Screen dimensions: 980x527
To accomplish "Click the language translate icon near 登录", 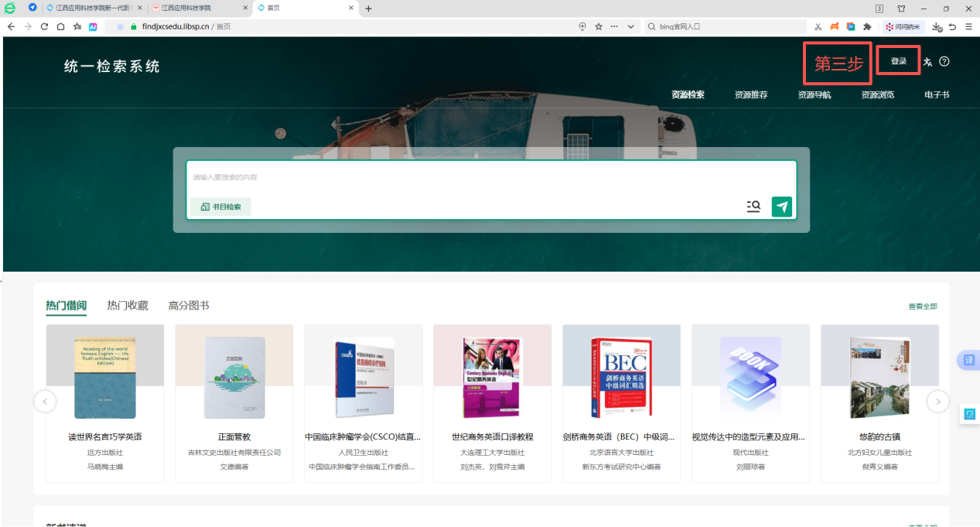I will coord(927,62).
